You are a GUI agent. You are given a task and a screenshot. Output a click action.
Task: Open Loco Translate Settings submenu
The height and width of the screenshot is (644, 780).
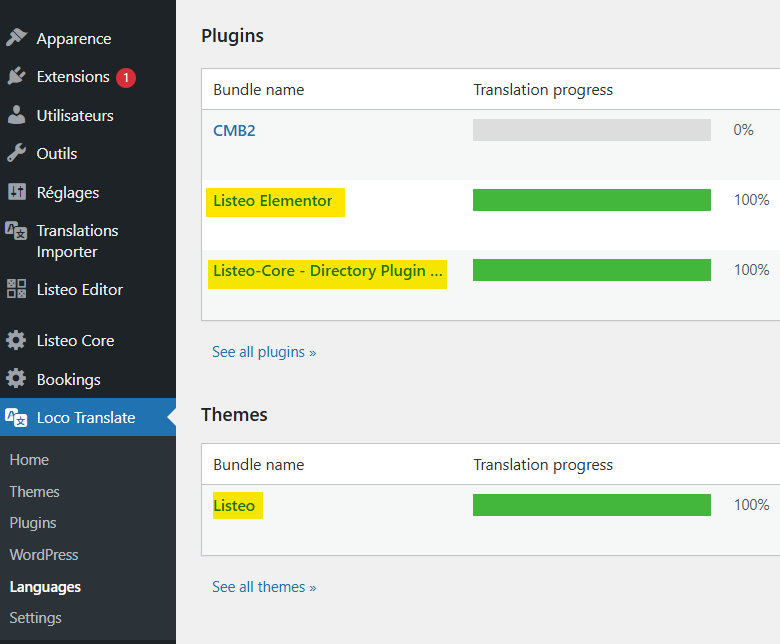[35, 618]
